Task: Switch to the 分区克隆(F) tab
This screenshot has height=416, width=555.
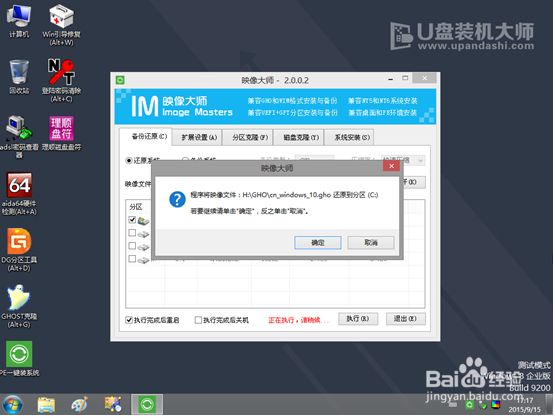Action: click(x=247, y=138)
